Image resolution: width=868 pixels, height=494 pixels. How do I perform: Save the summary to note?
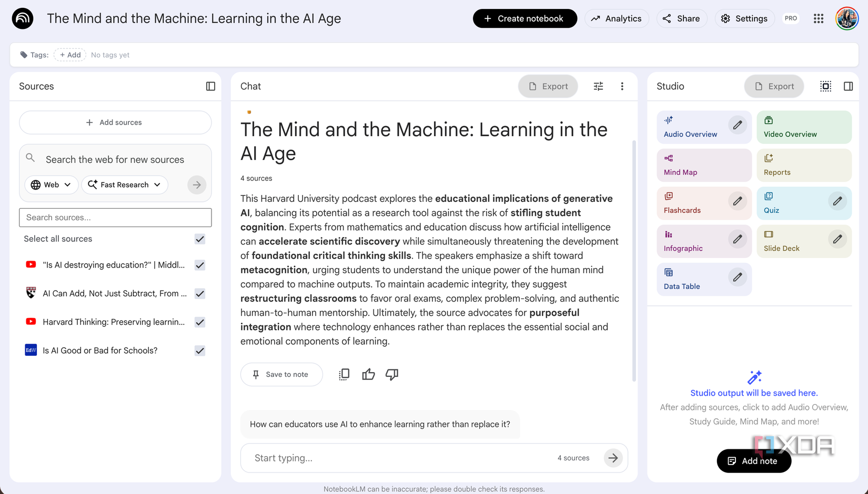[x=281, y=374]
